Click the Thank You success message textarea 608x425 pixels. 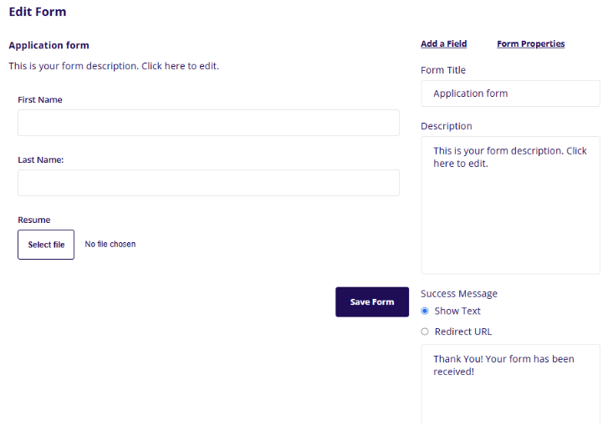(x=510, y=383)
